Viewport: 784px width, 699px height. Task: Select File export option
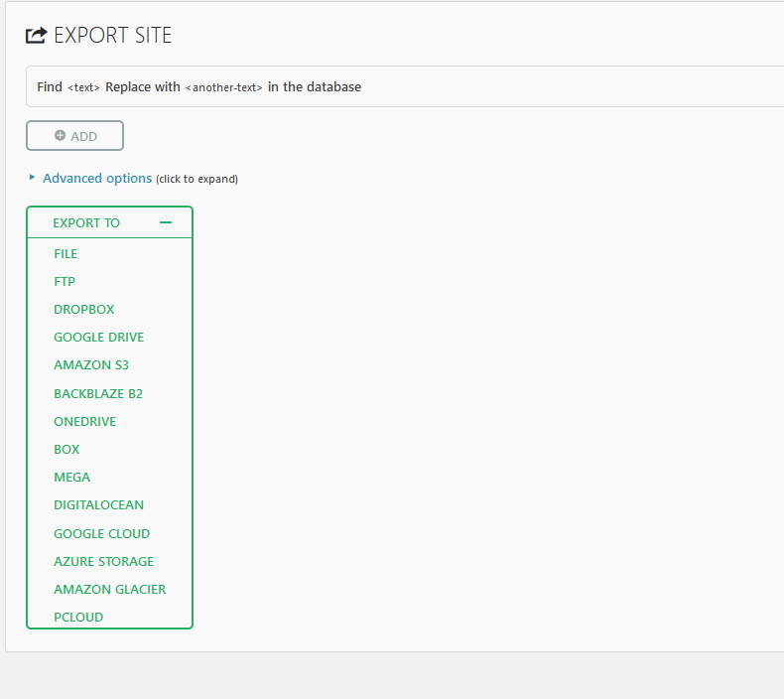point(65,254)
